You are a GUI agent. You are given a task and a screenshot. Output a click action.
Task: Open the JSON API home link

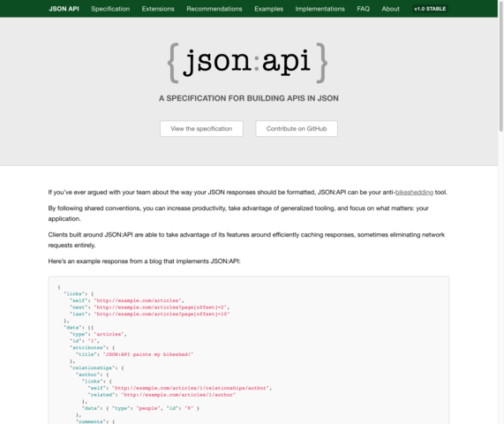pos(64,9)
